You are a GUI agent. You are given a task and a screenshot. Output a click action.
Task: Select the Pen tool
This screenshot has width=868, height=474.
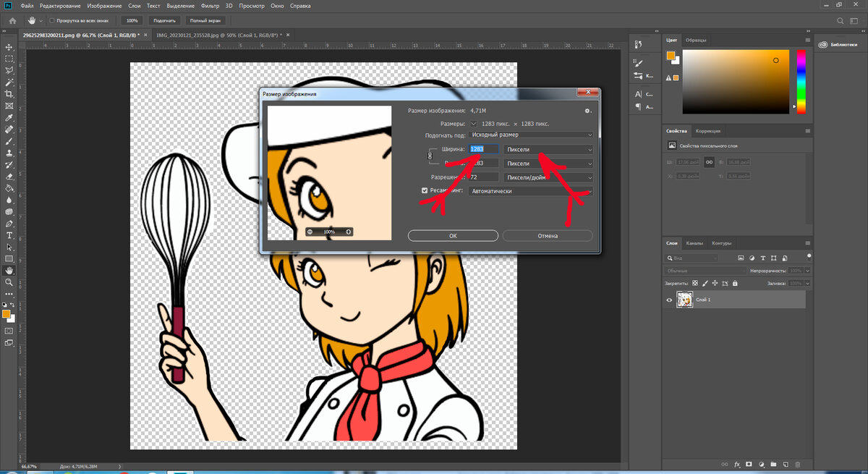[x=9, y=224]
